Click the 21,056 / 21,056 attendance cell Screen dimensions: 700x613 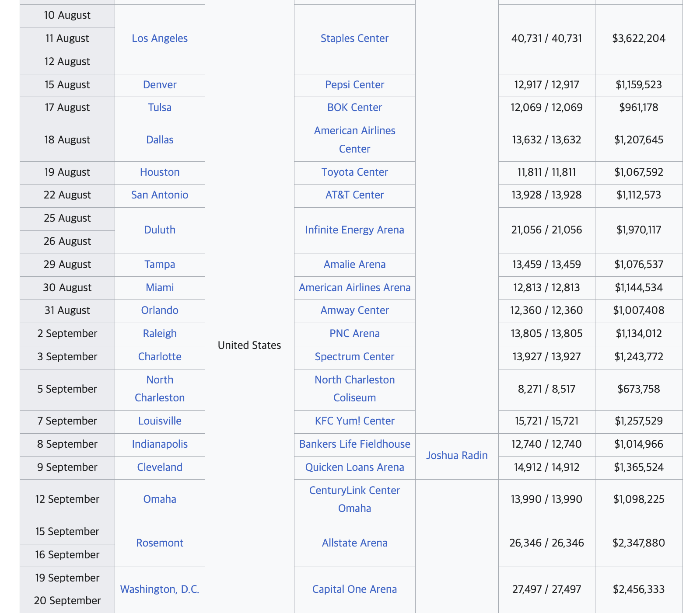coord(547,230)
